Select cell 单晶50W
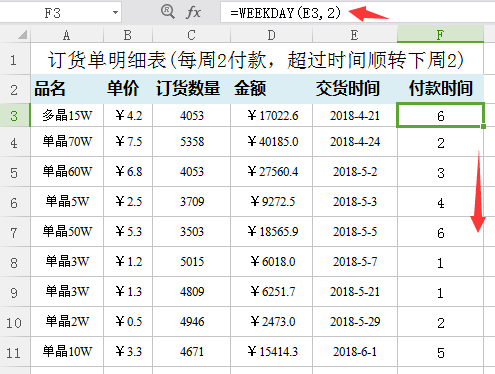Screen dimensions: 495x374 pyautogui.click(x=67, y=231)
